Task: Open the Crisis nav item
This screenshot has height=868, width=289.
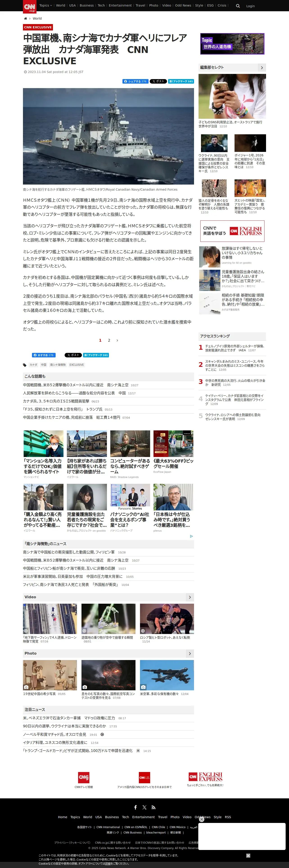Action: coord(222,5)
